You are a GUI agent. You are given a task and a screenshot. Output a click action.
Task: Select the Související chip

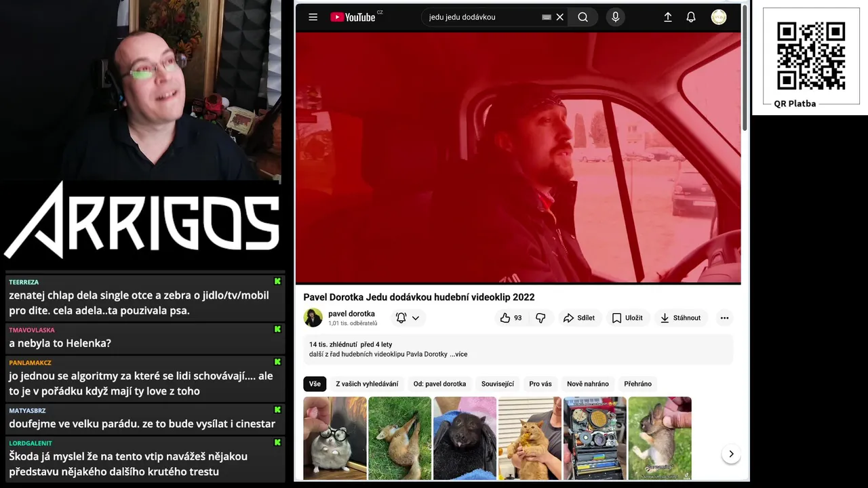point(498,384)
